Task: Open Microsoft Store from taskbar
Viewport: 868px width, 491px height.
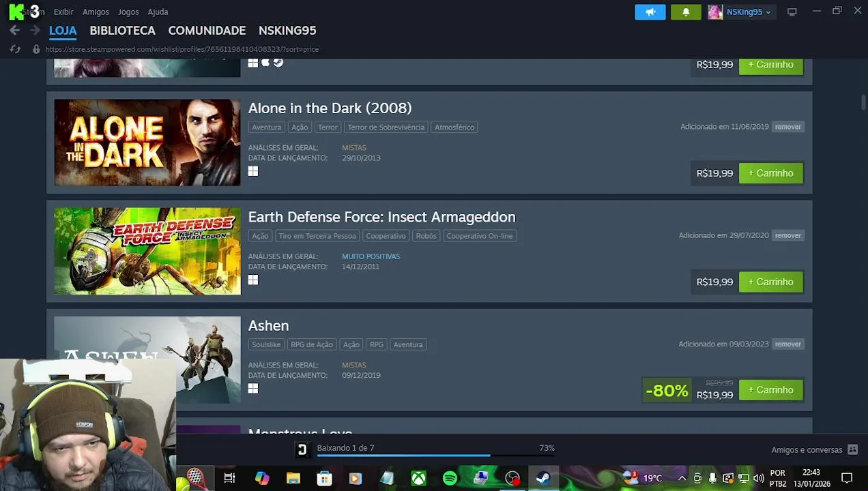Action: click(324, 478)
